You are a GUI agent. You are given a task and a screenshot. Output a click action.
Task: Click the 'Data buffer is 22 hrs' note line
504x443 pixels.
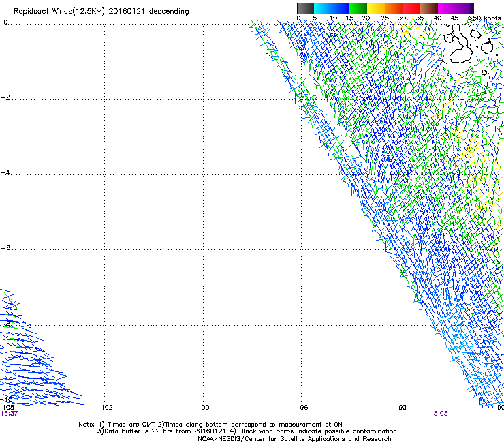pyautogui.click(x=247, y=431)
